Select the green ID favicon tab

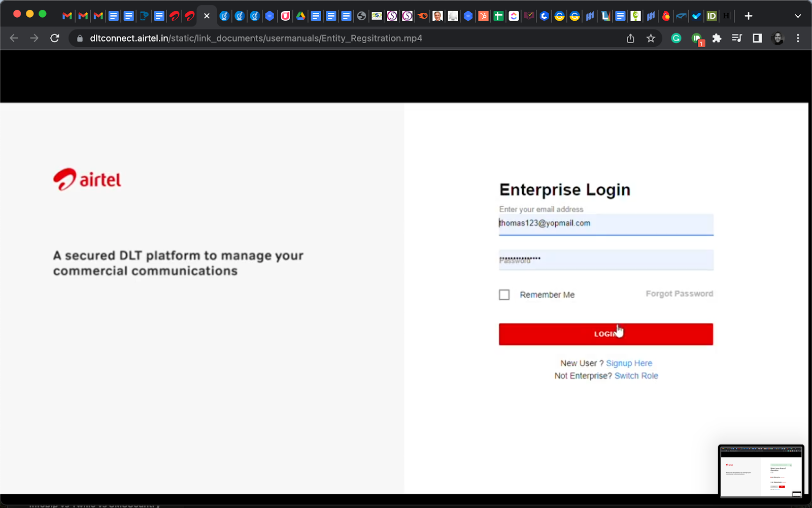click(x=712, y=16)
